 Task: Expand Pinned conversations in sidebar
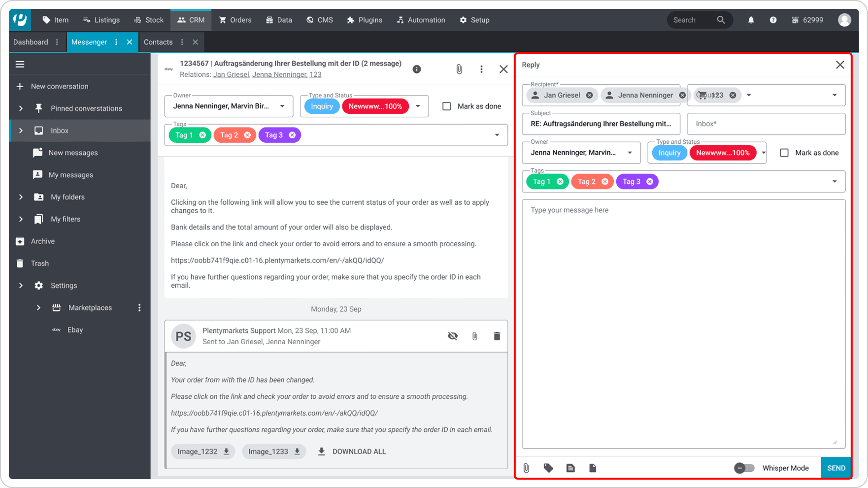coord(21,108)
